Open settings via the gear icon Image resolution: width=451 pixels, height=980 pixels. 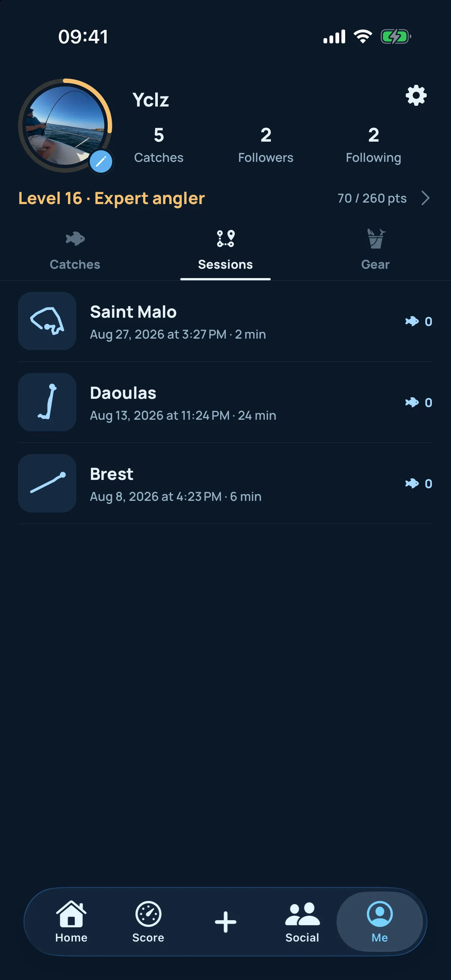tap(416, 95)
